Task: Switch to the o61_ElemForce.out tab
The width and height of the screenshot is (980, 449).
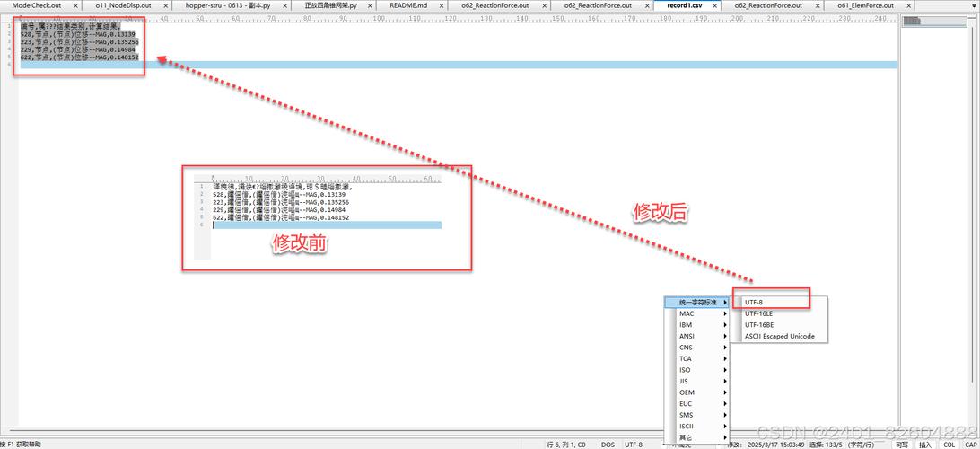Action: tap(864, 5)
